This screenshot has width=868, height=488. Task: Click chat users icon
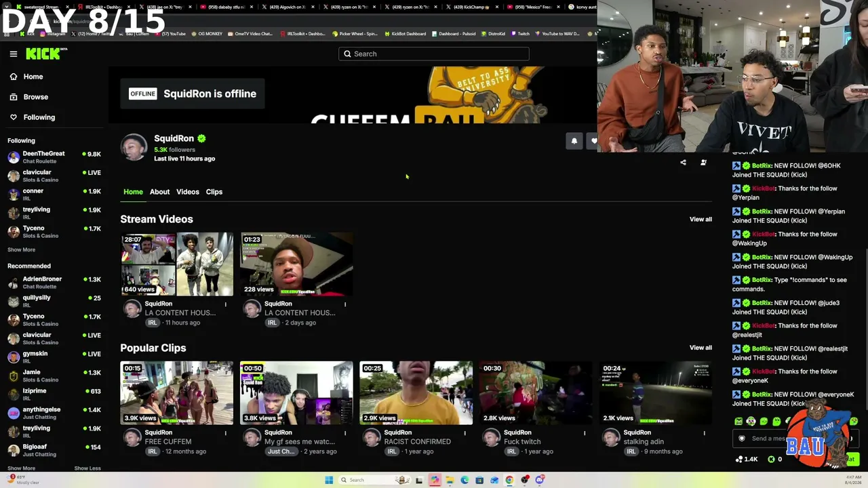(703, 163)
